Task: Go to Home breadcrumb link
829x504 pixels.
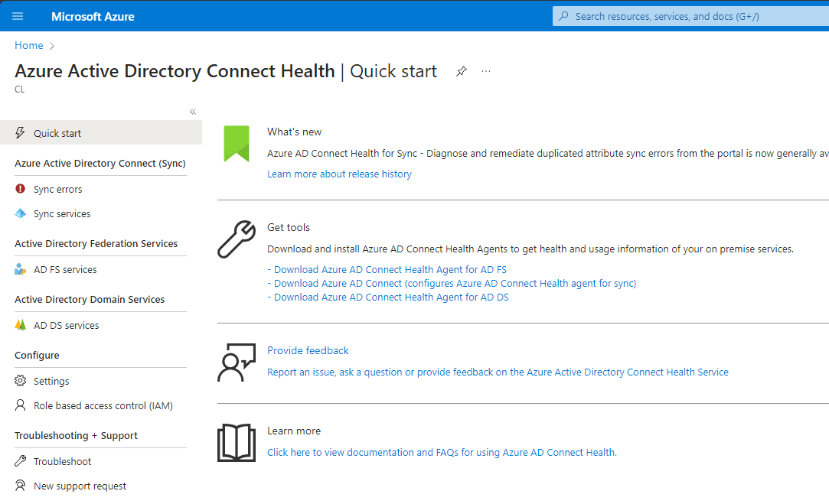Action: tap(29, 45)
